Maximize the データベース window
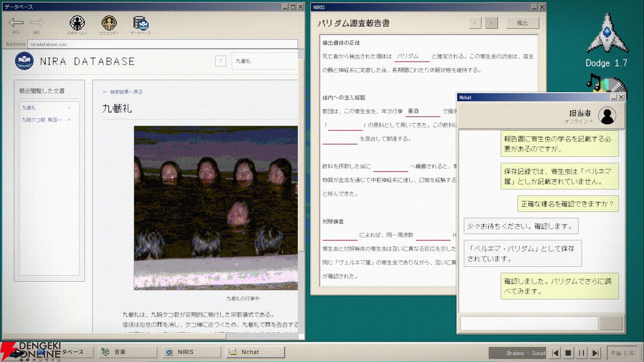This screenshot has height=362, width=644. tap(293, 7)
